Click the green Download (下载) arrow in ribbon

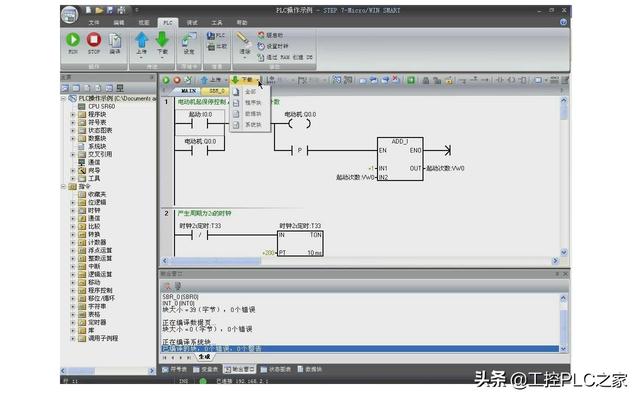[x=162, y=41]
